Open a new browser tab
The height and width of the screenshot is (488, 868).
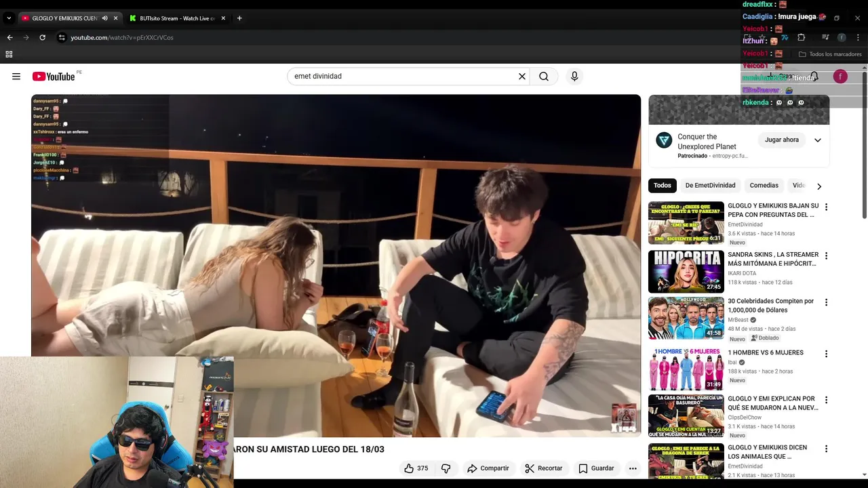tap(239, 18)
